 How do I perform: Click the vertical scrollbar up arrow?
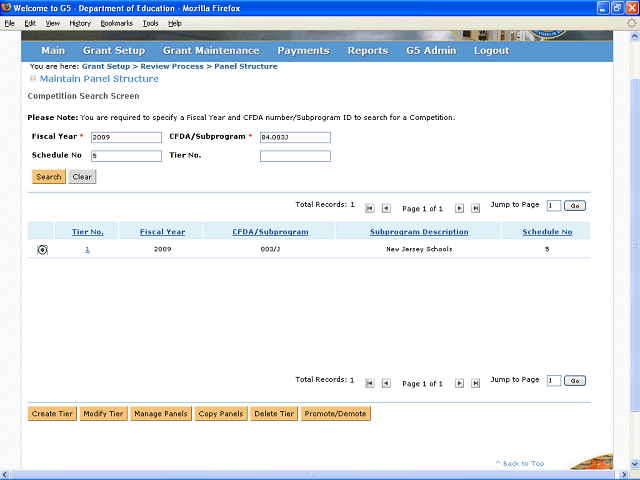(x=634, y=36)
